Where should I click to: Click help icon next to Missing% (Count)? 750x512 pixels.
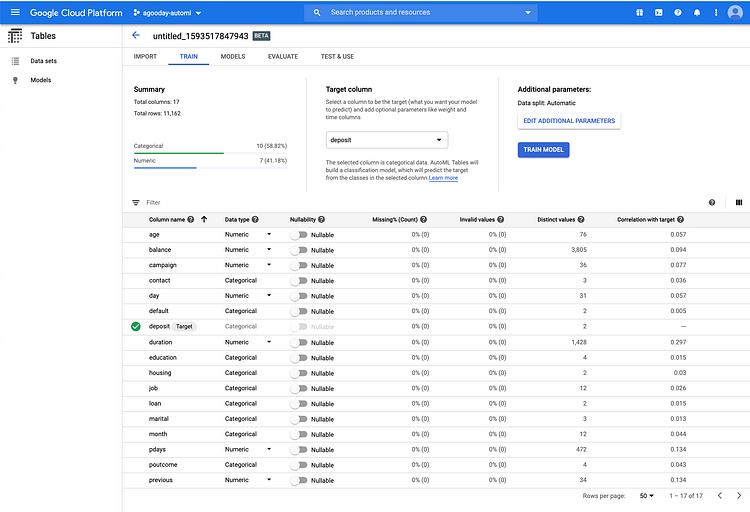(423, 220)
